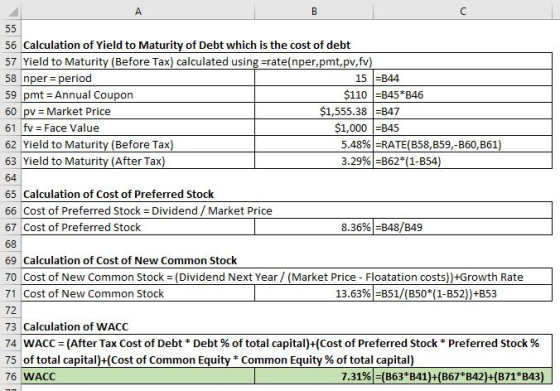The height and width of the screenshot is (391, 560).
Task: Select column C header
Action: click(x=463, y=11)
